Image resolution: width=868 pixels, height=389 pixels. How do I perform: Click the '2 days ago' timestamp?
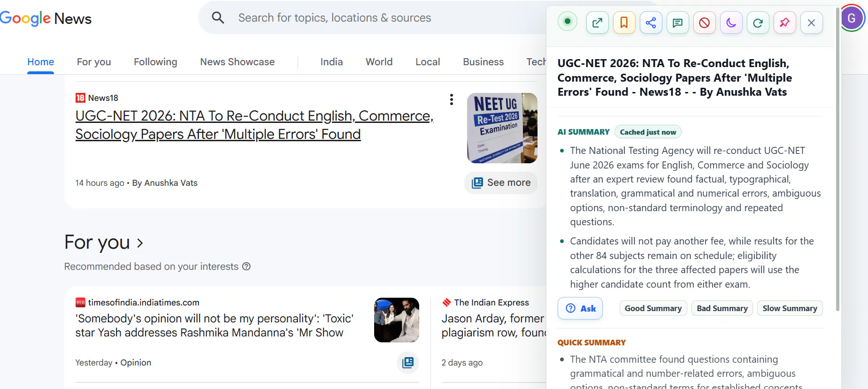462,363
